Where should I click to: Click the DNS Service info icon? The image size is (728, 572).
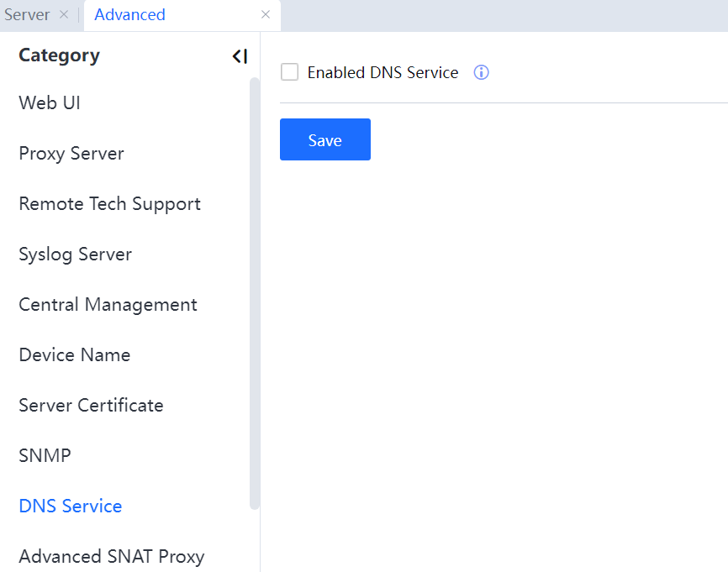point(481,72)
